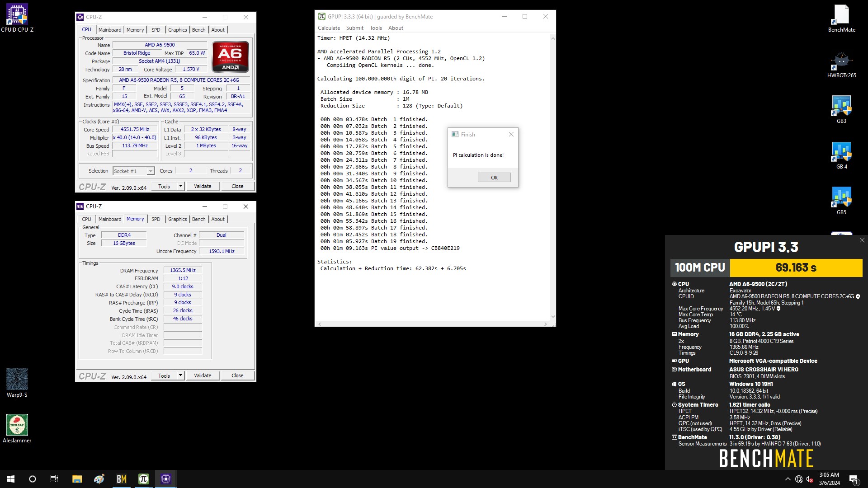The image size is (868, 488).
Task: Click the Windows Start button
Action: (11, 479)
